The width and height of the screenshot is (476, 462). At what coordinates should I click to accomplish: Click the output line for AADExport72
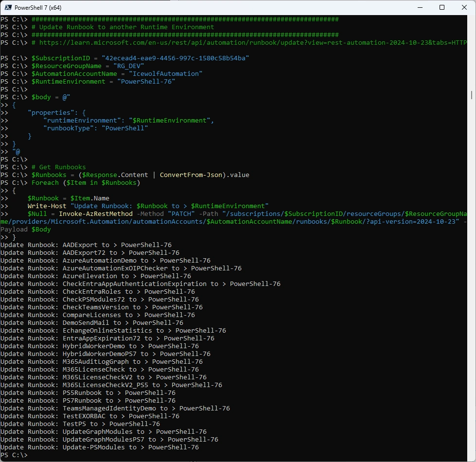[x=90, y=253]
